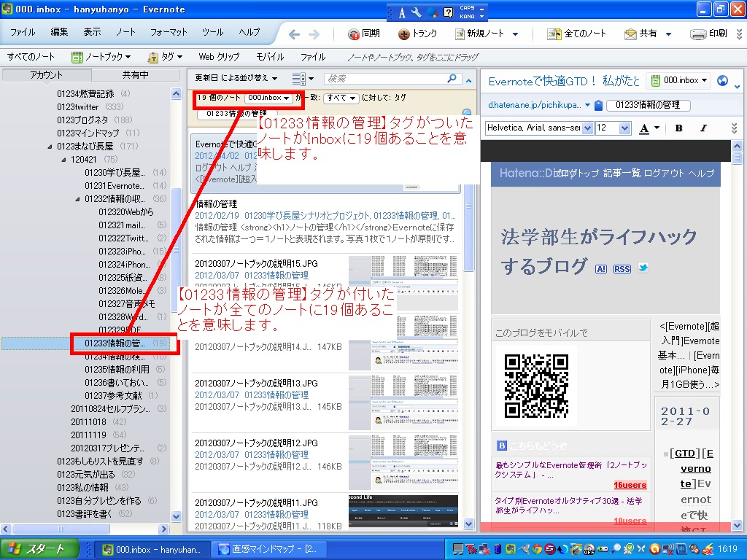Toggle italic formatting in note editor
Image resolution: width=747 pixels, height=560 pixels.
click(703, 128)
